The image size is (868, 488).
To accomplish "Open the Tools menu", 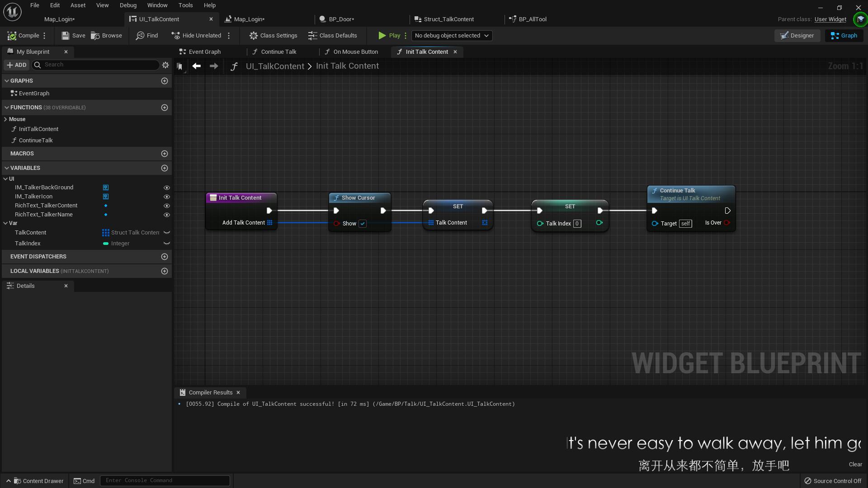I will 185,5.
